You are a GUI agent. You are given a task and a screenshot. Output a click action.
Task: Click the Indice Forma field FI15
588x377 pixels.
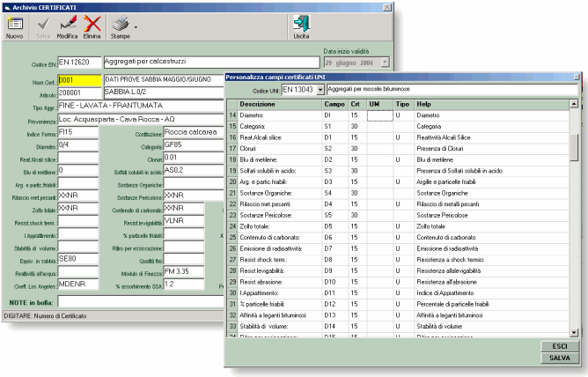click(78, 132)
